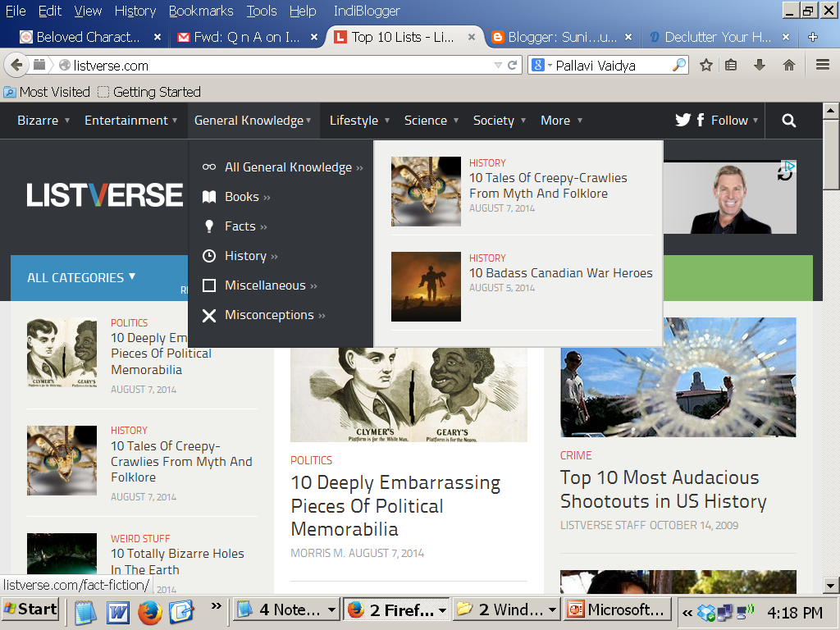This screenshot has height=630, width=840.
Task: Open 10 Tales Of Creepy-Crawlies dropdown article link
Action: [548, 185]
